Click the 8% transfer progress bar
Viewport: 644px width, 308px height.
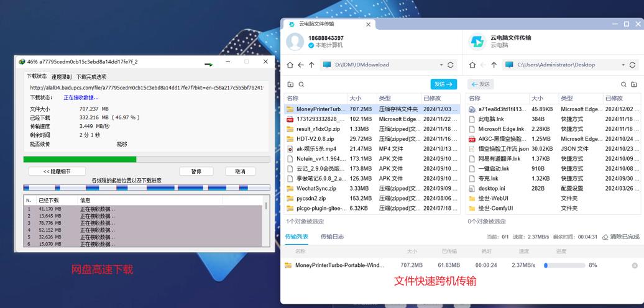pos(563,265)
